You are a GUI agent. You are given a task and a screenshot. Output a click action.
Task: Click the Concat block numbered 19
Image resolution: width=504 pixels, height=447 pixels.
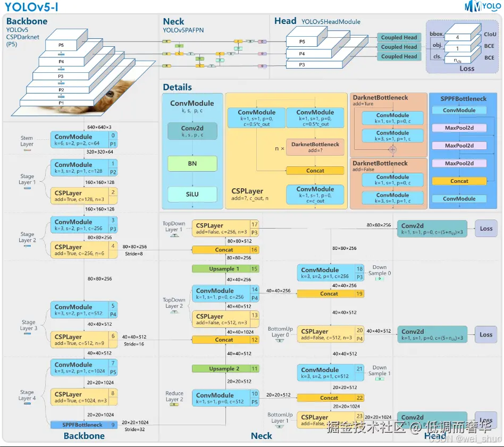[x=331, y=293]
